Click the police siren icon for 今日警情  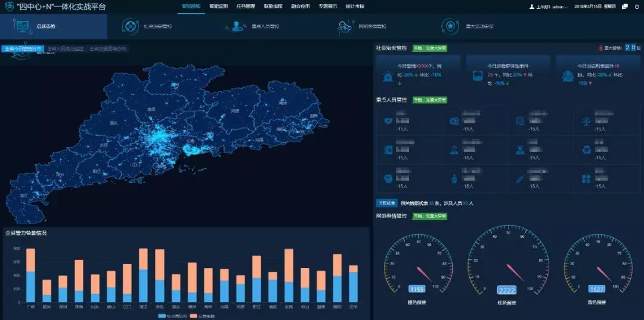click(388, 76)
